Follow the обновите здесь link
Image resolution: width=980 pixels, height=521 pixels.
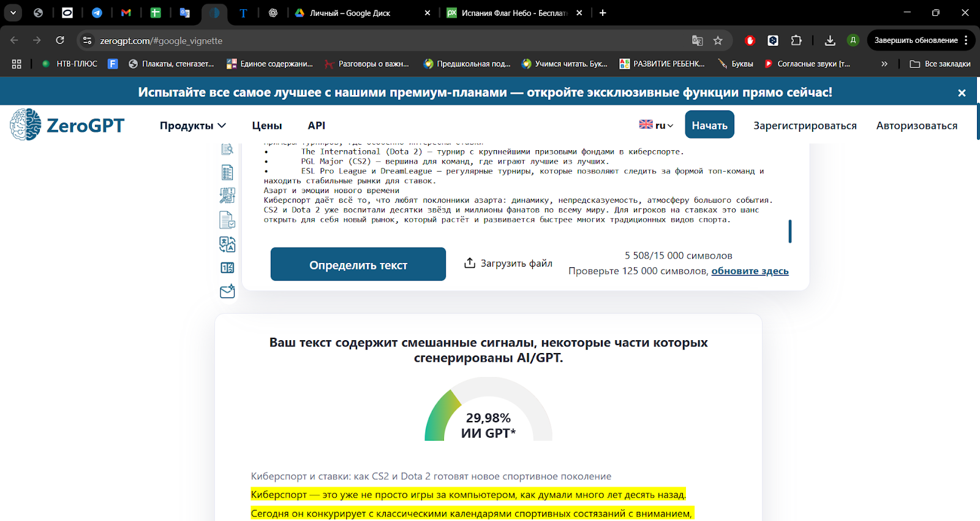click(750, 271)
